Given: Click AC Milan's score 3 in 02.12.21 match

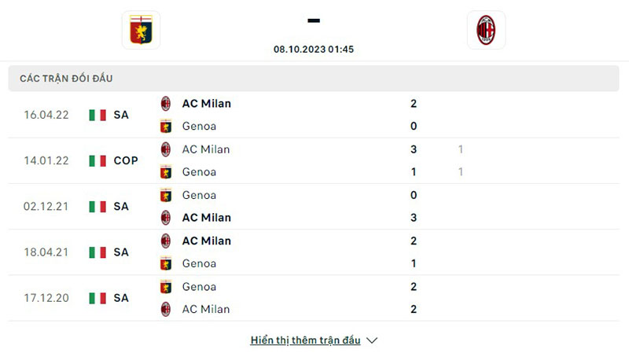Looking at the screenshot, I should 414,218.
